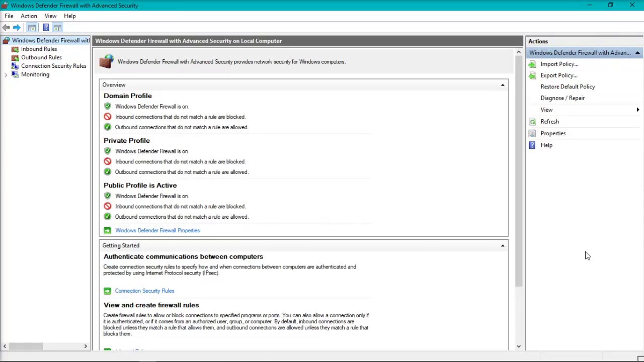Viewport: 644px width, 362px height.
Task: Select the Outbound Rules tree node
Action: 41,57
